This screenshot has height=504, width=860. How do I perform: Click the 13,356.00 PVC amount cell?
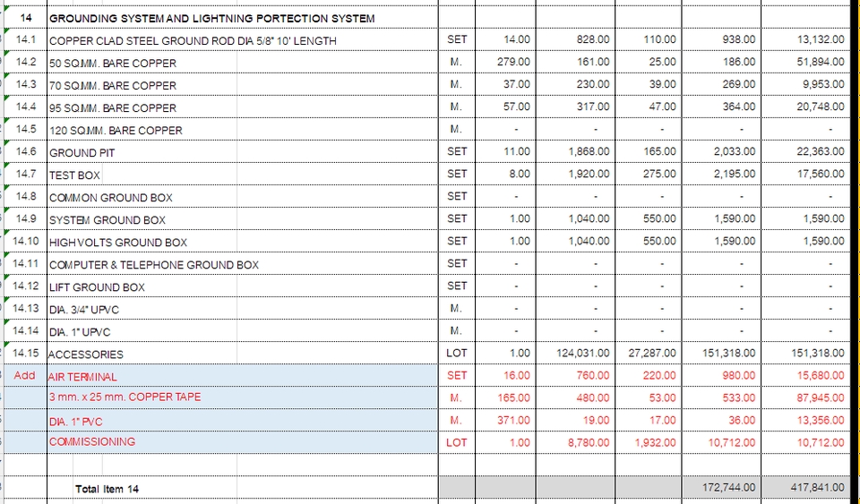(x=805, y=421)
